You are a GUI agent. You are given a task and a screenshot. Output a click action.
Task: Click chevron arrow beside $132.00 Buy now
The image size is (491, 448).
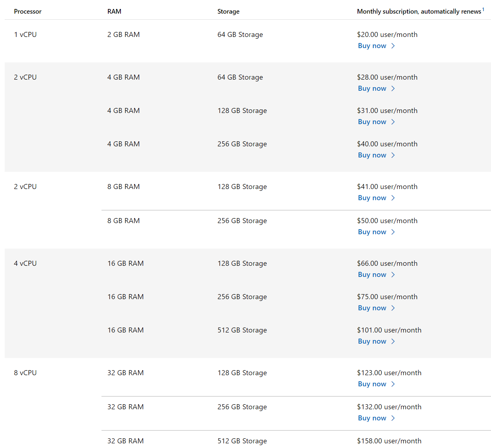pyautogui.click(x=393, y=418)
